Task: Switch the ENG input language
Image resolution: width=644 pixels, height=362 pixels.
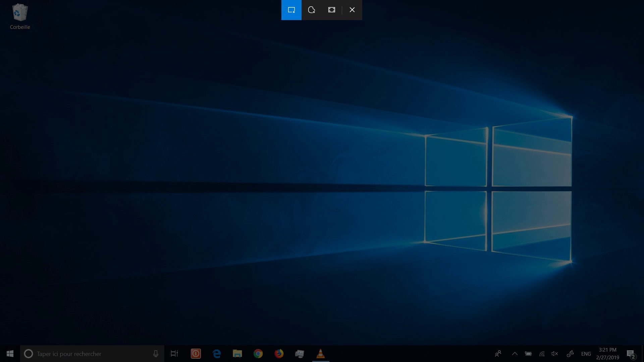Action: pyautogui.click(x=586, y=354)
